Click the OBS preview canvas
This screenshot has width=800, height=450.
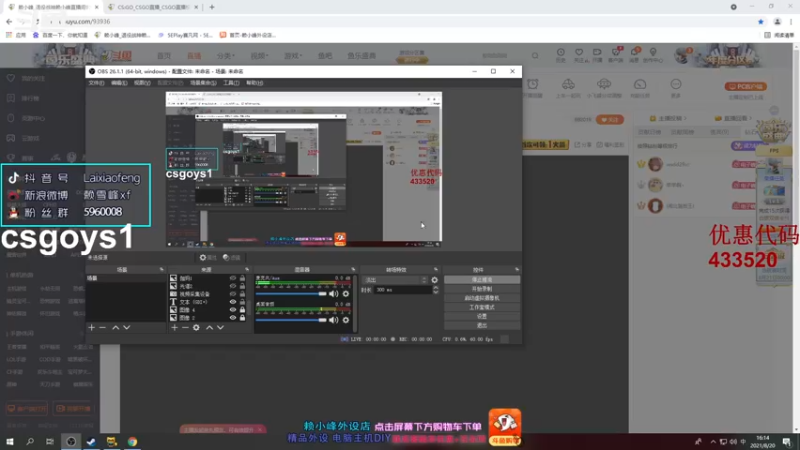click(x=304, y=169)
